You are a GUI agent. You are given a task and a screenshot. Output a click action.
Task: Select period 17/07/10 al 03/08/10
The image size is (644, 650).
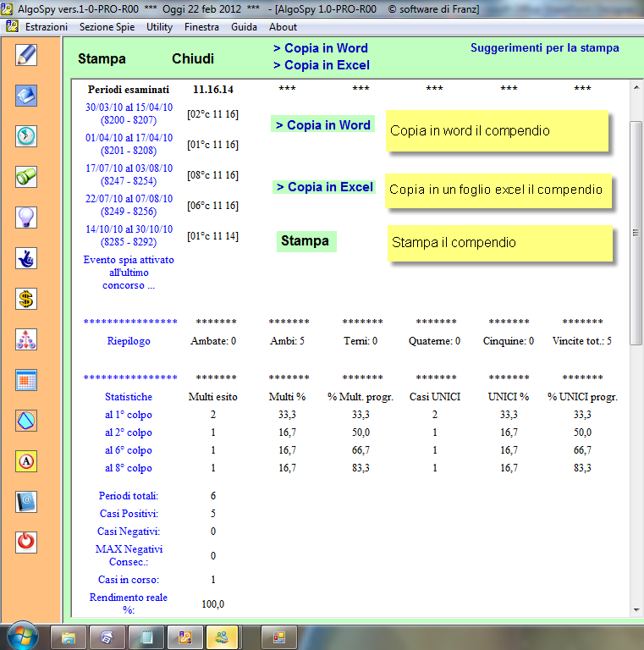(129, 174)
